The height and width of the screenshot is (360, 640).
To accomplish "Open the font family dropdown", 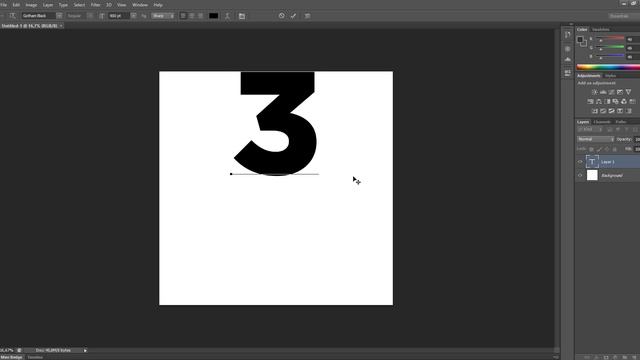I will (59, 16).
